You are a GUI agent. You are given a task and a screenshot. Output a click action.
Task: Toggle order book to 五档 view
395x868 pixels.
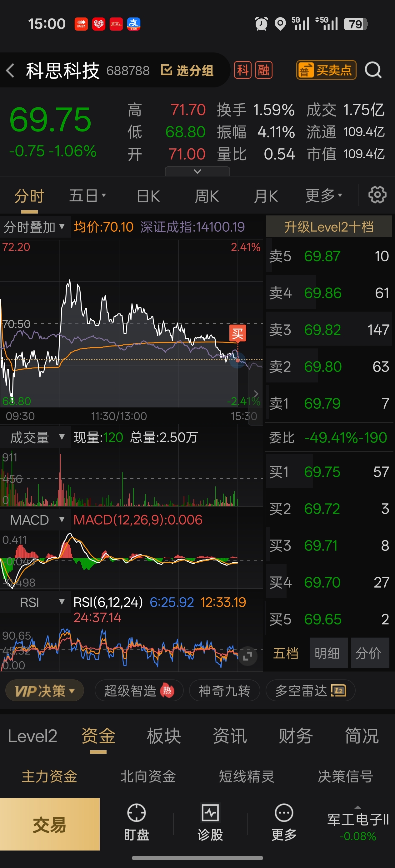[286, 653]
